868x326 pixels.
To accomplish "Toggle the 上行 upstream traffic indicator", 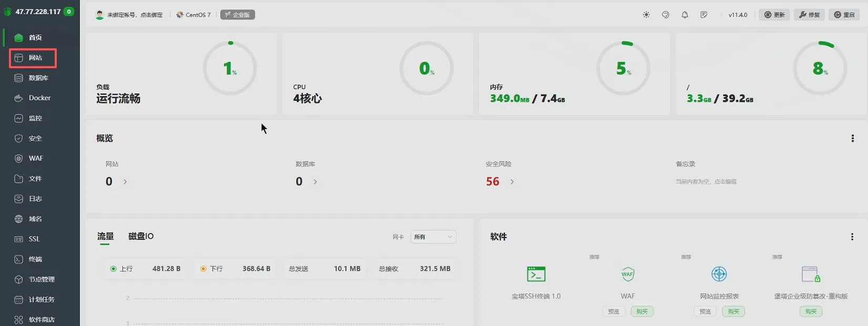I will pyautogui.click(x=113, y=269).
